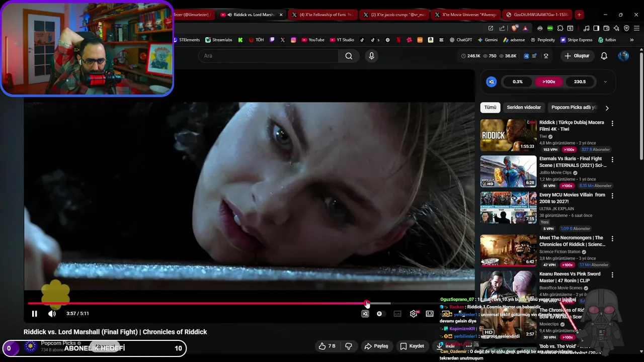This screenshot has width=644, height=362.
Task: Mute the video volume
Action: (52, 314)
